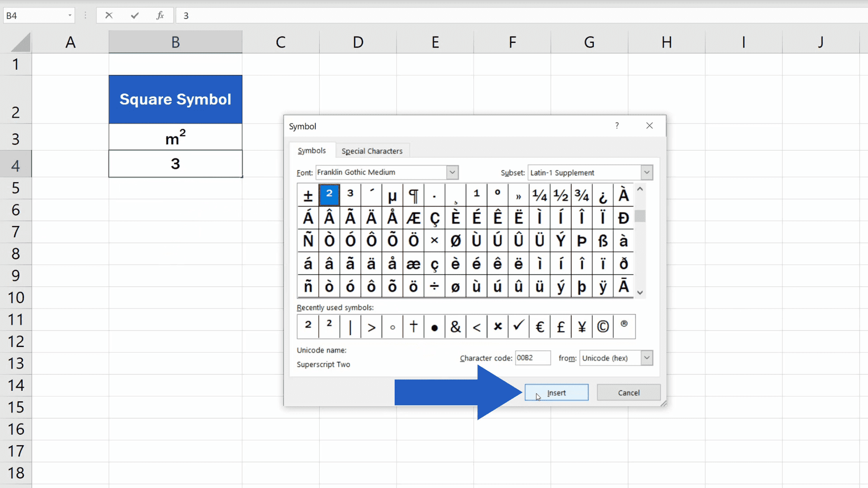Select the Euro sign from recently used symbols
The height and width of the screenshot is (488, 868).
[539, 326]
